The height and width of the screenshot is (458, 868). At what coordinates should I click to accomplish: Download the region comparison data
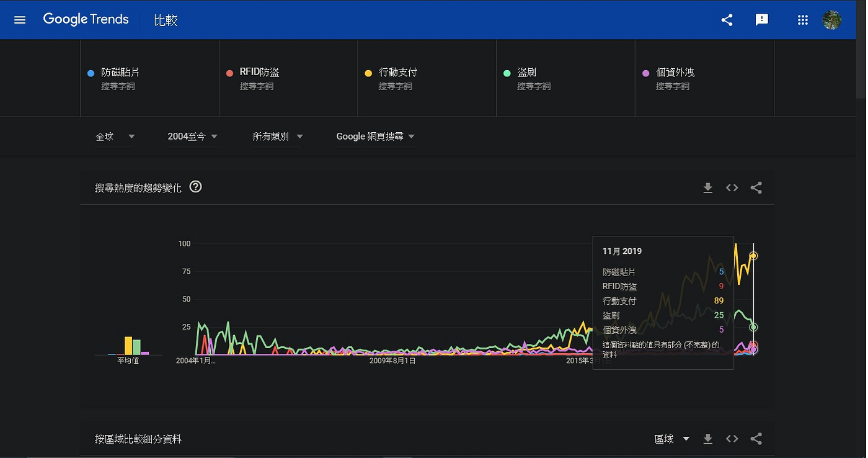tap(708, 439)
